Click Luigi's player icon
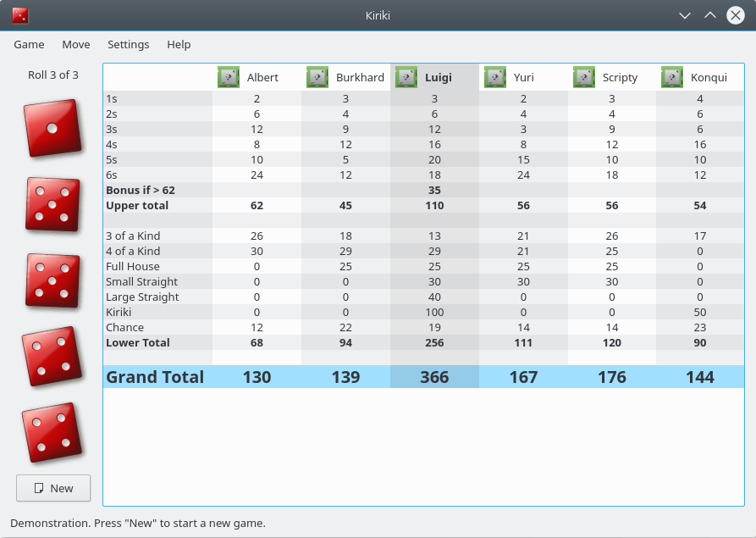 click(406, 77)
